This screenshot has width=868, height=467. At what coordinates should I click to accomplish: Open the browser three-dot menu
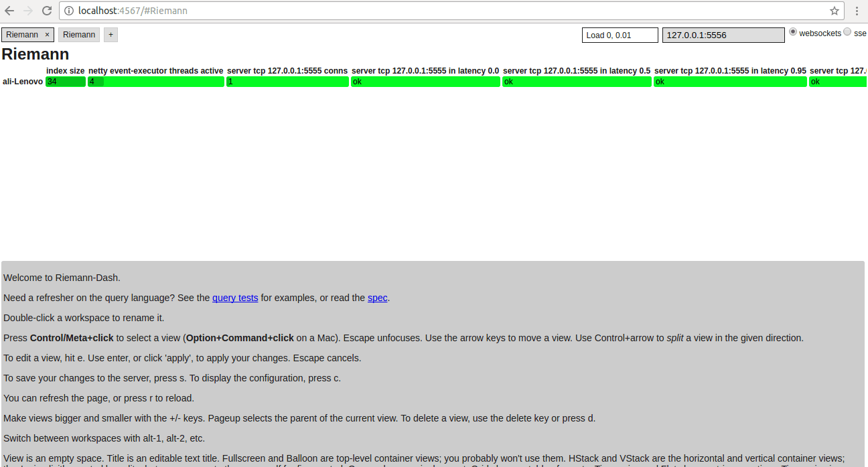point(857,11)
